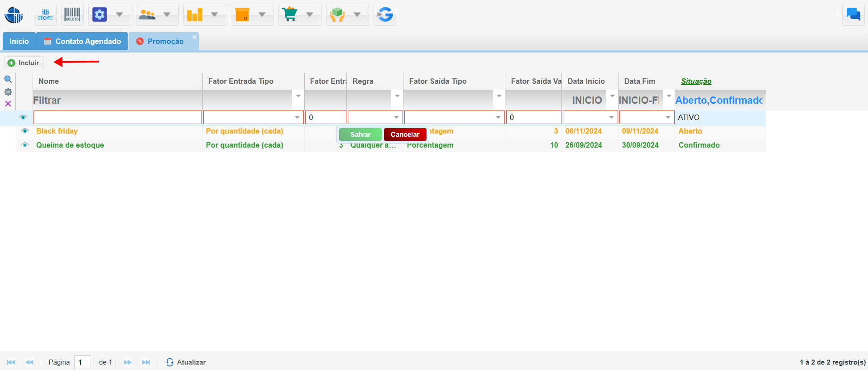The height and width of the screenshot is (370, 868).
Task: Switch to the Contato Agendado tab
Action: tap(82, 41)
